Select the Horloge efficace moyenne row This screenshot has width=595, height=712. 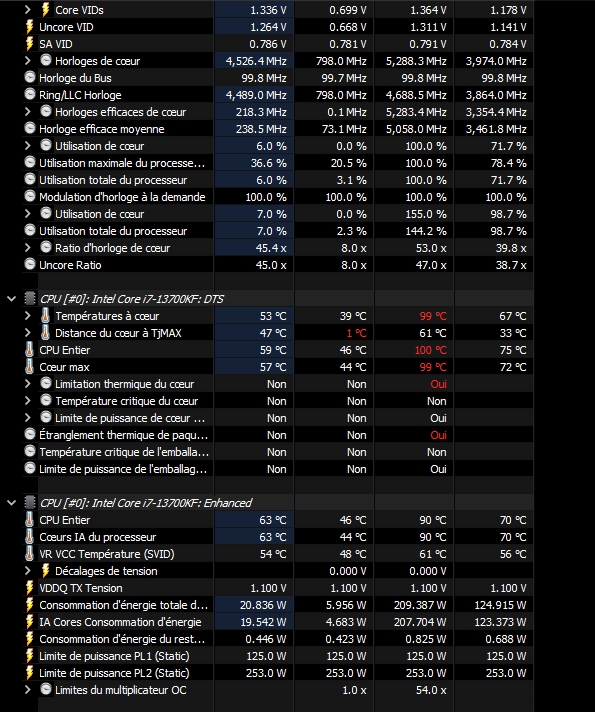click(x=278, y=129)
